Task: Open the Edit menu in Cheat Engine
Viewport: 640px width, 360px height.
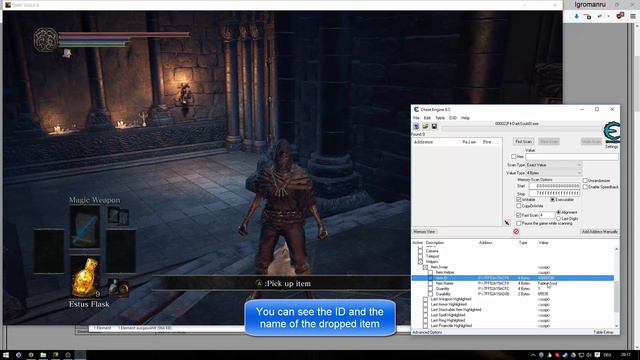Action: tap(427, 118)
